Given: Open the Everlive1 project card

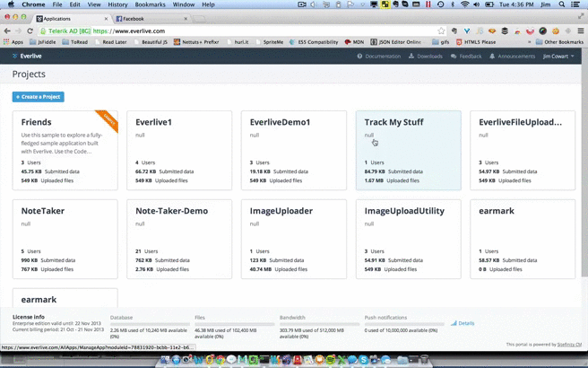Looking at the screenshot, I should (x=179, y=150).
